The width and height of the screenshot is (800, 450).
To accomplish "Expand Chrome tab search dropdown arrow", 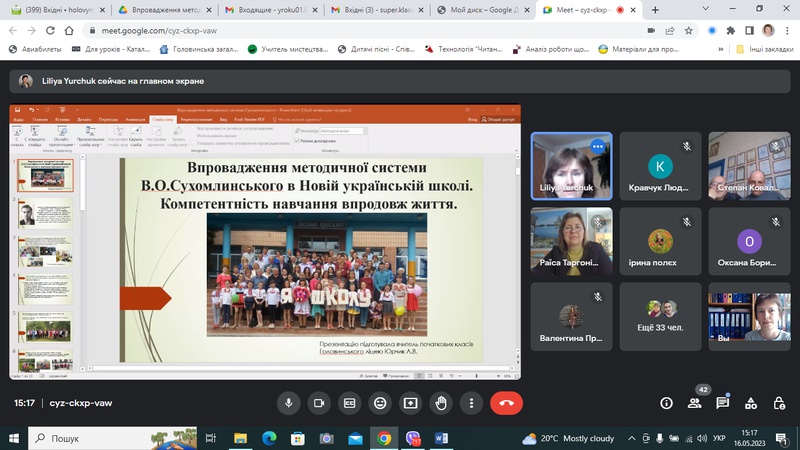I will pos(706,9).
